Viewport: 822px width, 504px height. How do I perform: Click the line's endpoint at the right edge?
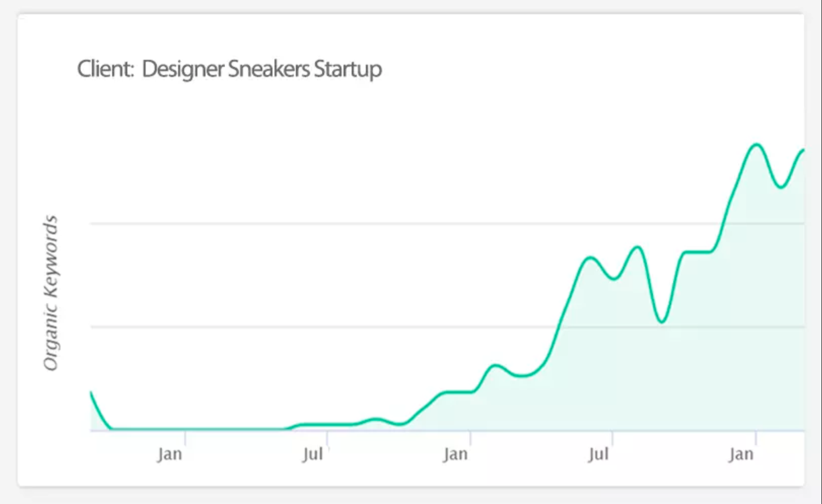(803, 150)
